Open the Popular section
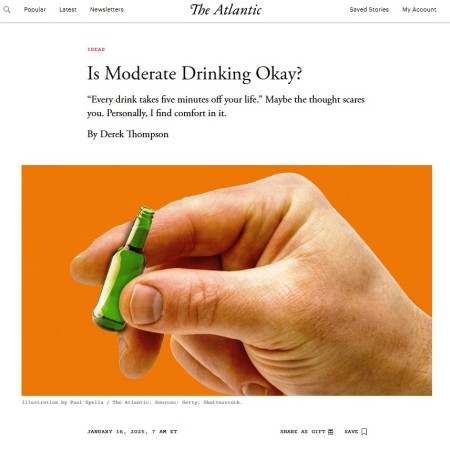The height and width of the screenshot is (450, 450). coord(35,10)
